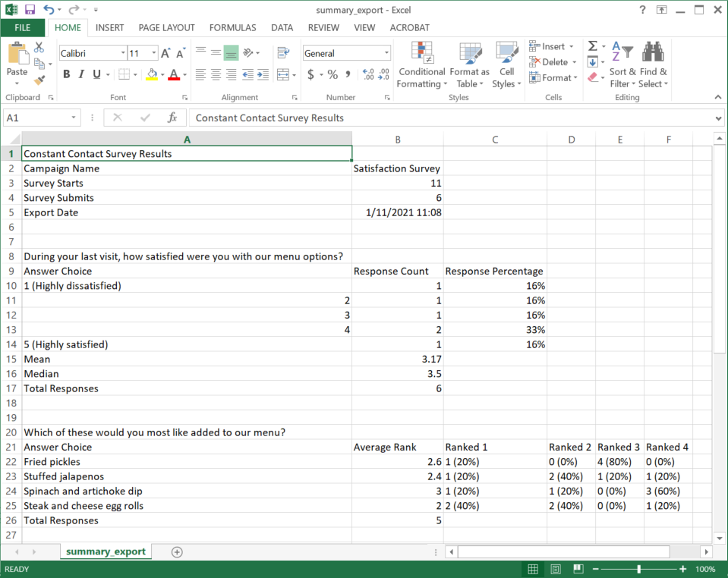Click the Save icon in quick access toolbar
The image size is (728, 578).
(30, 9)
